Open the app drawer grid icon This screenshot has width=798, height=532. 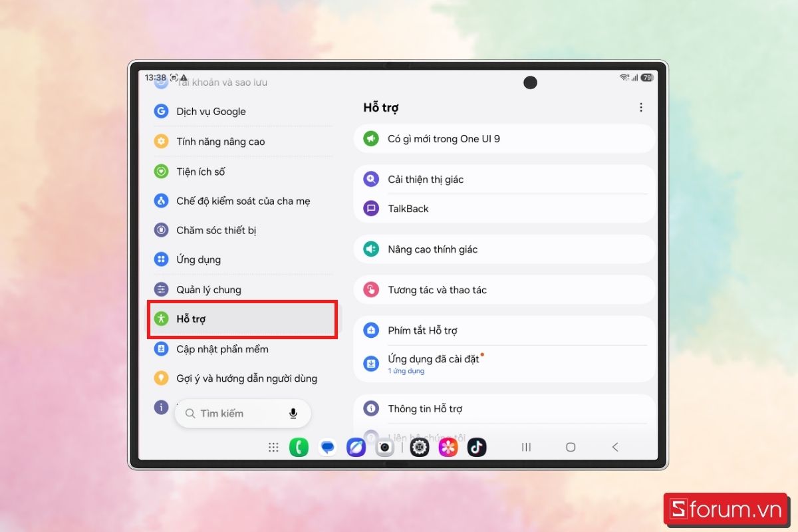(x=273, y=448)
